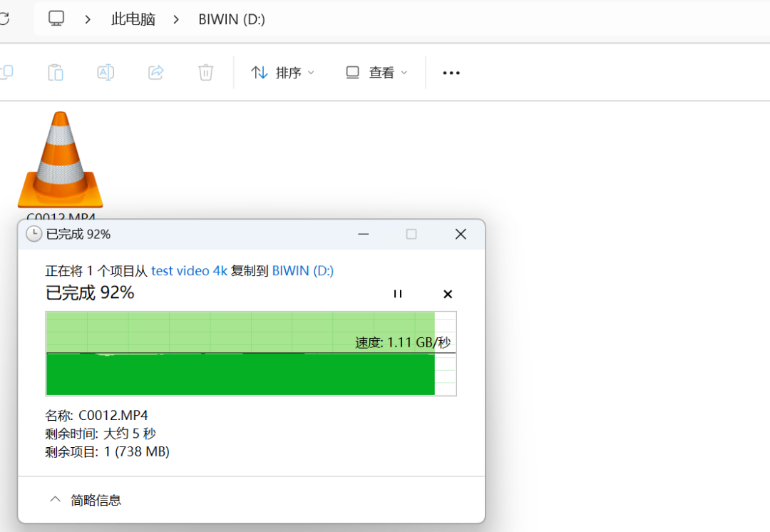Pause the file copy operation
Image resolution: width=770 pixels, height=532 pixels.
tap(398, 294)
